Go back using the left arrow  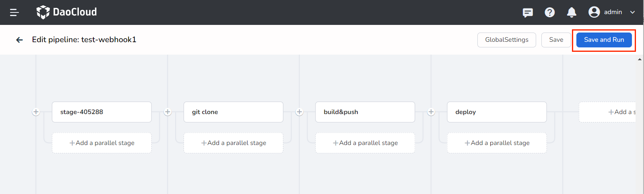point(19,40)
